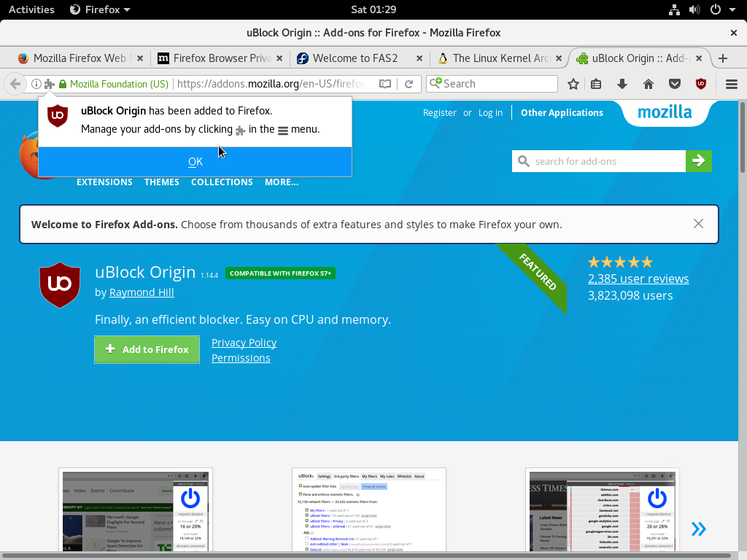Open Other Applications link
Screen dimensions: 747x560
pyautogui.click(x=562, y=113)
